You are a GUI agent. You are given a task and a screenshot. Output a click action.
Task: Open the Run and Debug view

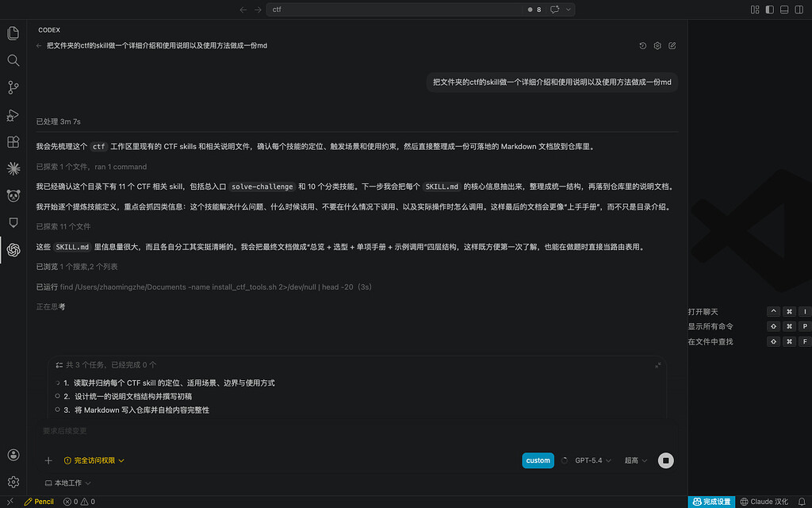click(x=13, y=115)
